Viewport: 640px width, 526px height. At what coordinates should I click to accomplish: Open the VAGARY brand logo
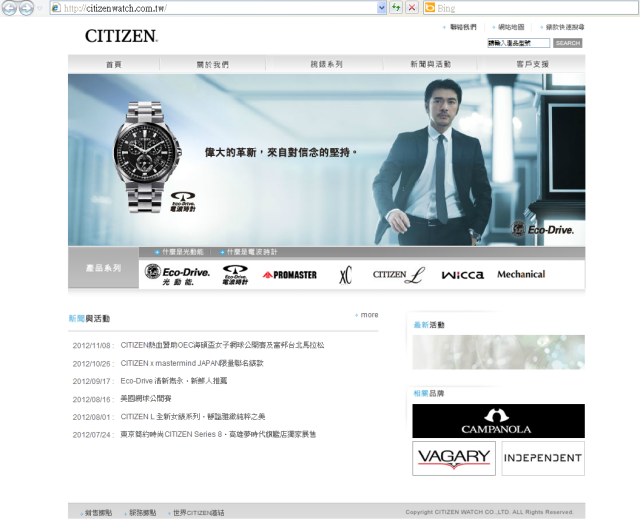(454, 458)
